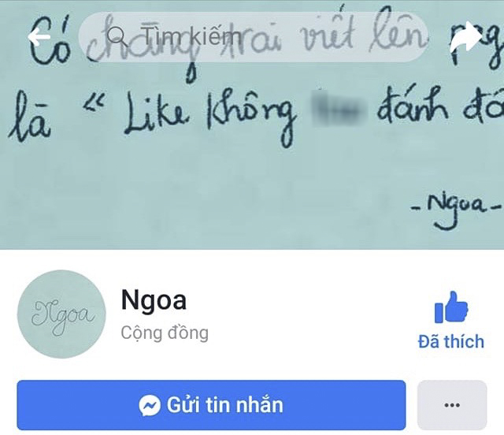Image resolution: width=504 pixels, height=435 pixels.
Task: Toggle the Đã thích liked status
Action: coord(451,320)
